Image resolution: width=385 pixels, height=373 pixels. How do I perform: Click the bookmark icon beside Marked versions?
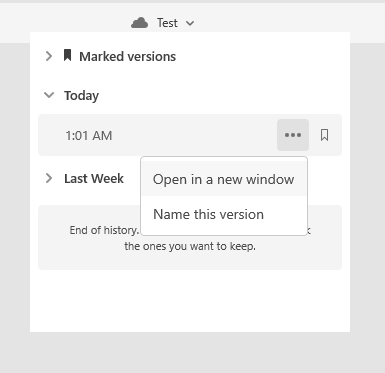(67, 55)
